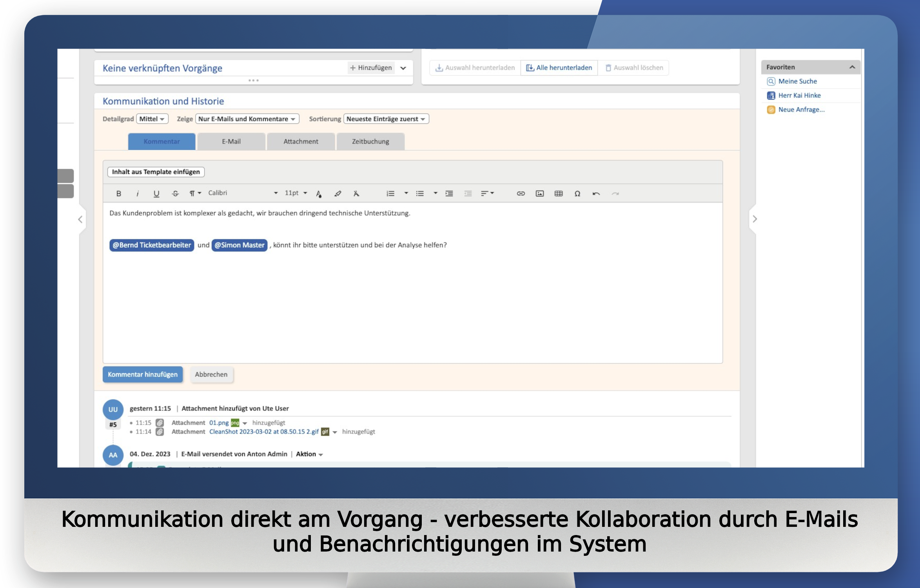Open the Zeitbuchung tab
920x588 pixels.
tap(370, 142)
